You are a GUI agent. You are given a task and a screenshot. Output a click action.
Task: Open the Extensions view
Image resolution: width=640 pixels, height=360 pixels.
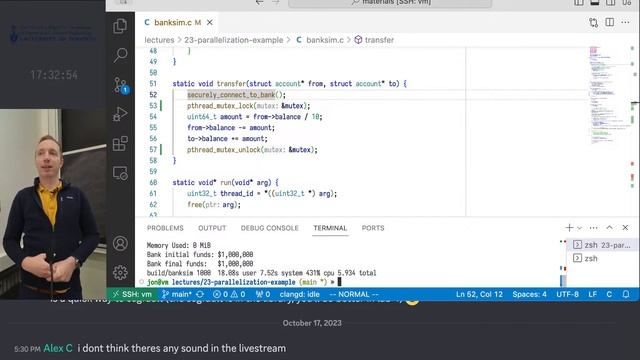point(120,144)
